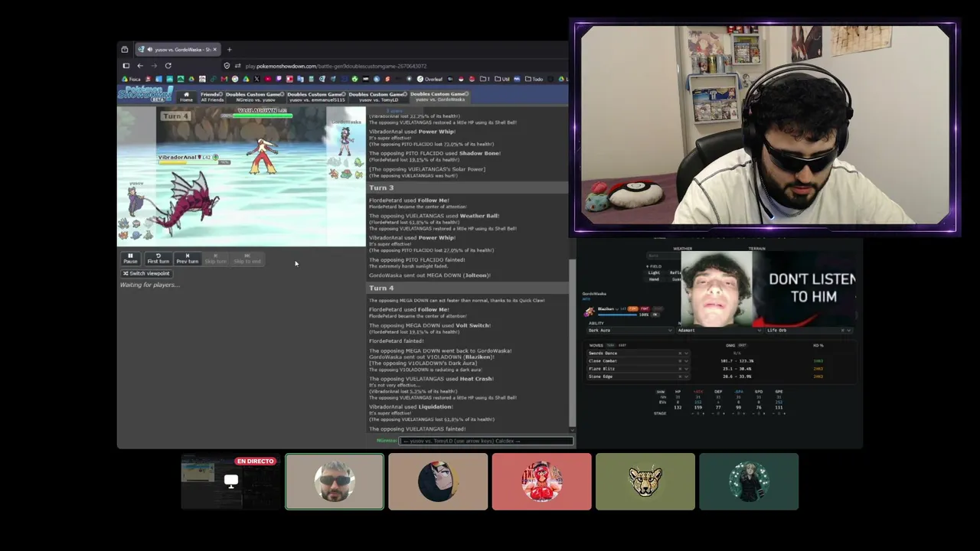Skip turn in the replay controls

click(215, 259)
